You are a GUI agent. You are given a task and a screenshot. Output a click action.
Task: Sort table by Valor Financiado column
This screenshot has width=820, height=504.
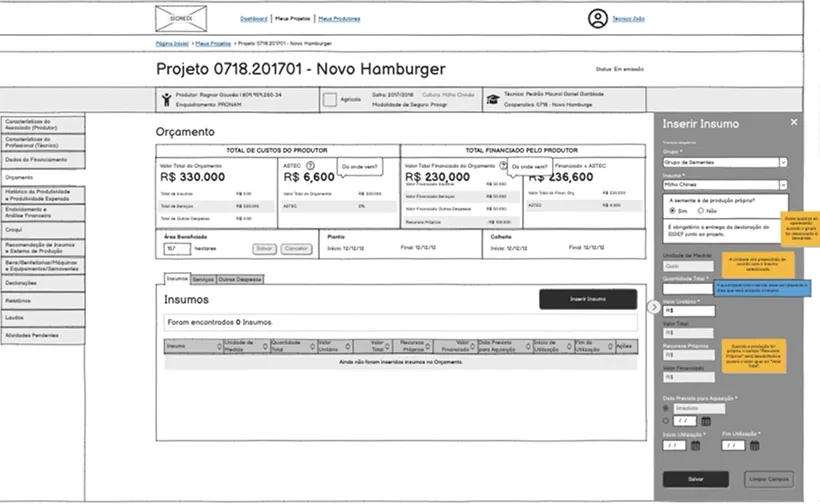472,346
